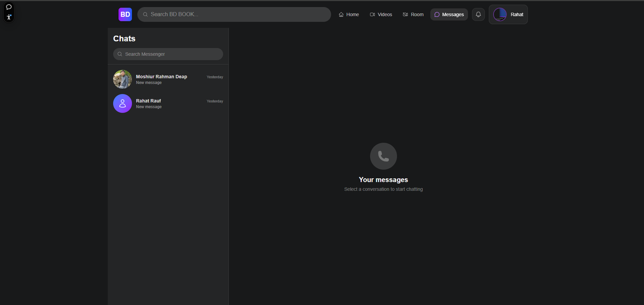Click "New message" under Rahat Rauf
Viewport: 644px width, 305px height.
click(149, 107)
